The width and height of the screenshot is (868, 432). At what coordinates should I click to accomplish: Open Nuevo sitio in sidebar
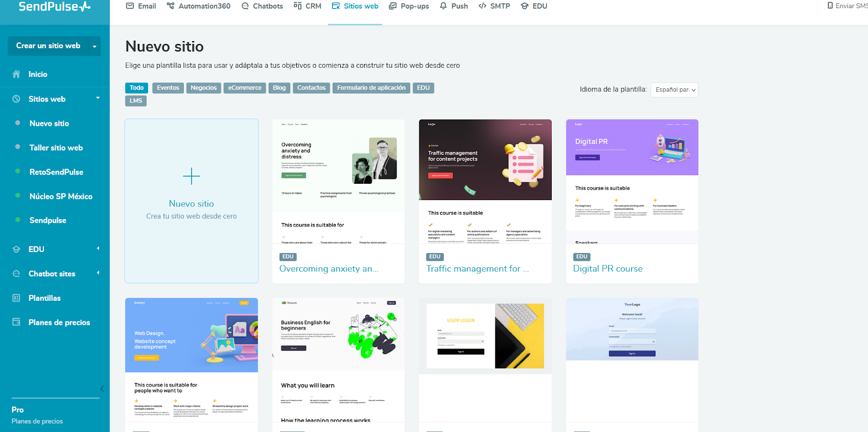49,124
